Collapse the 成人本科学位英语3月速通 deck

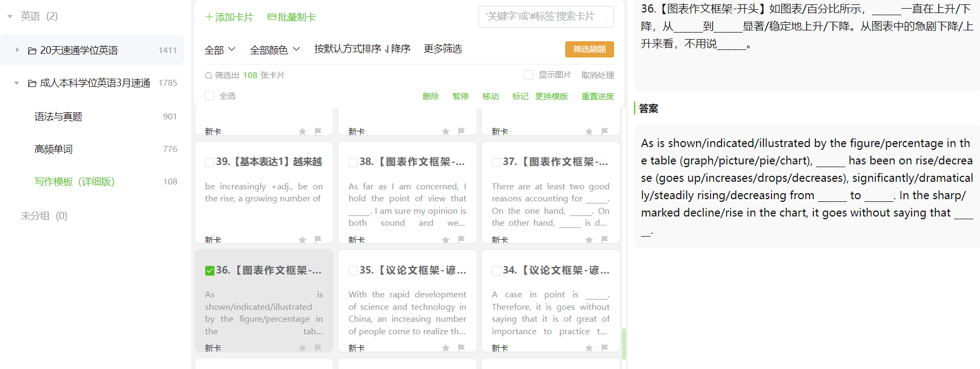click(16, 83)
